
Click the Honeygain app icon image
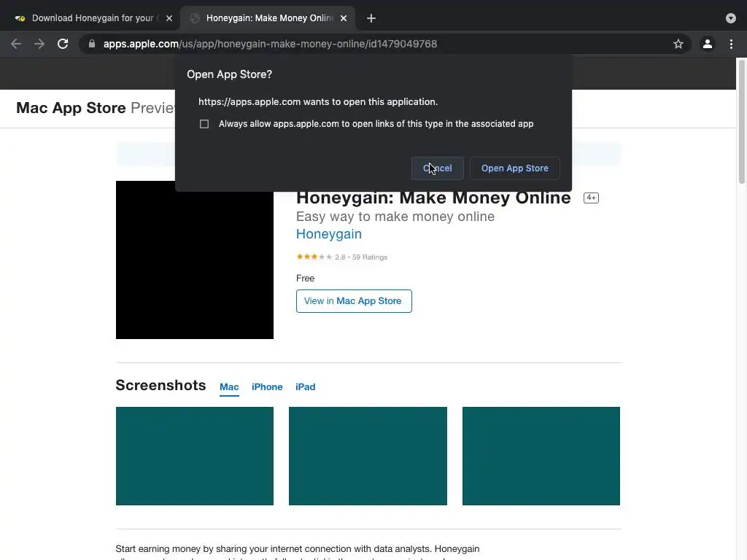click(194, 260)
